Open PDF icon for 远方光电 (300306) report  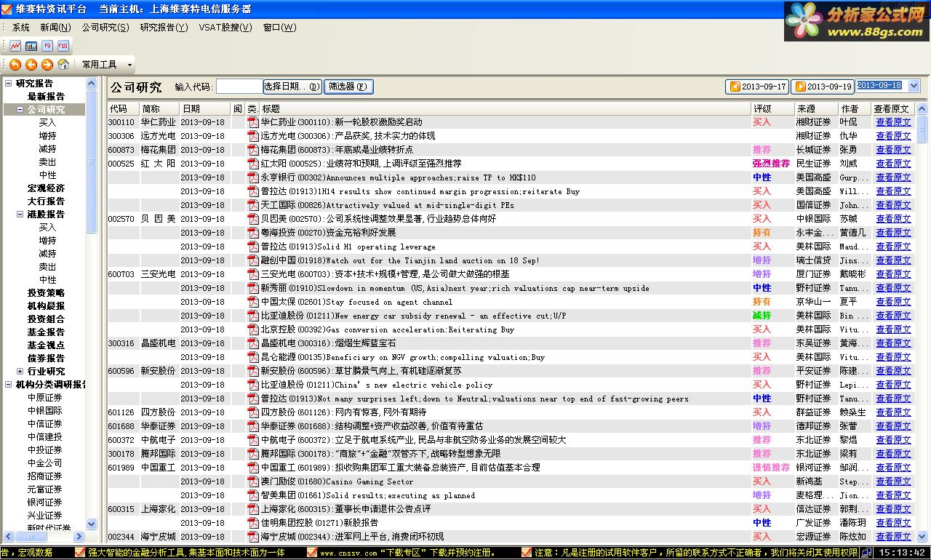(x=253, y=136)
